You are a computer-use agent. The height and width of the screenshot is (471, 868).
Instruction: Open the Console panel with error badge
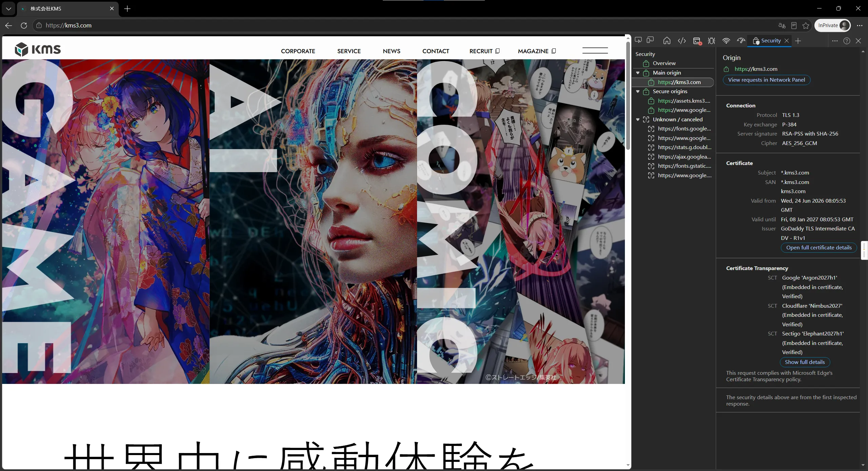697,41
